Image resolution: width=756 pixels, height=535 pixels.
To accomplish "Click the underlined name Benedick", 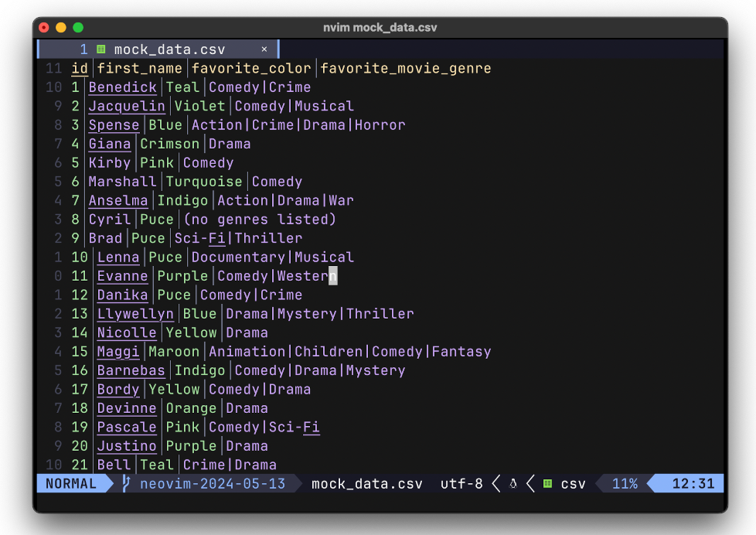I will (122, 87).
